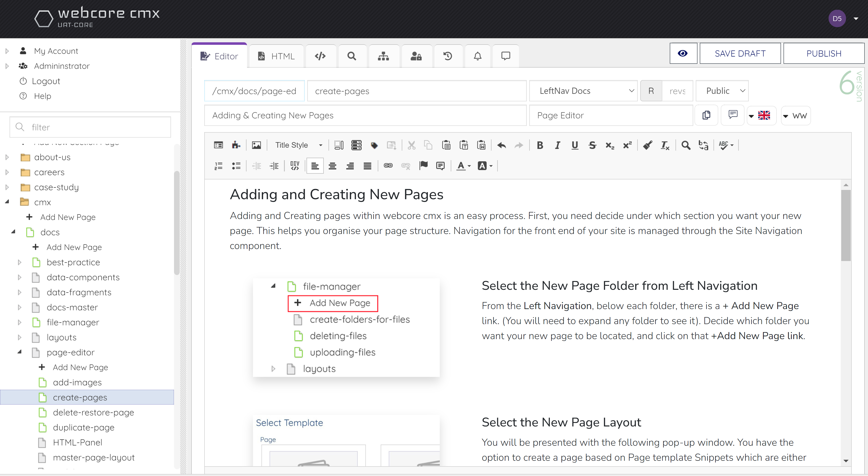
Task: Open the LeftNav Docs template dropdown
Action: tap(583, 91)
